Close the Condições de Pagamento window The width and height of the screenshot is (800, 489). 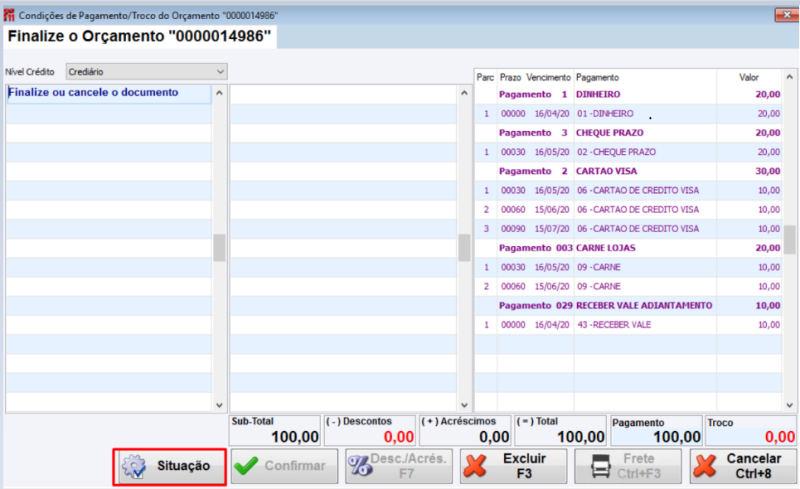786,15
